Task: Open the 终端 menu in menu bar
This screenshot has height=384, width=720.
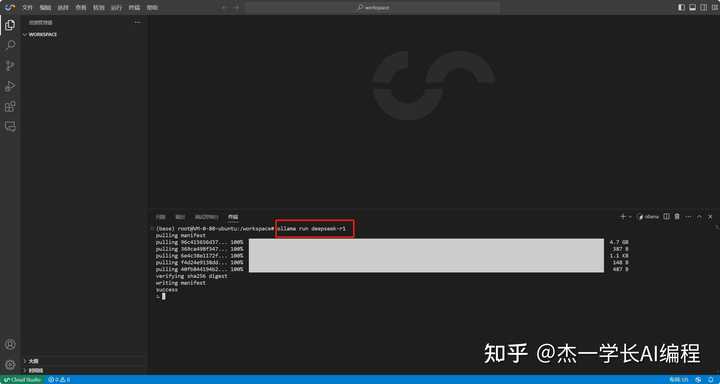Action: point(134,8)
